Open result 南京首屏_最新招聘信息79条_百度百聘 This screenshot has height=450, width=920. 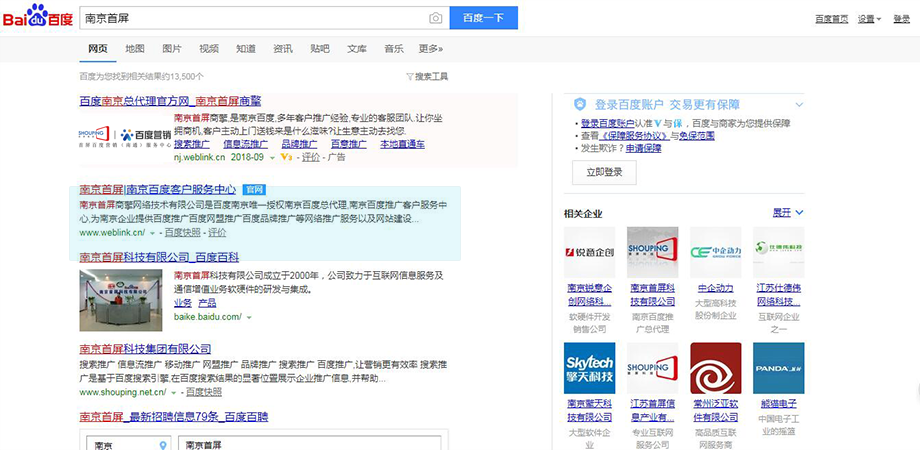click(x=174, y=417)
